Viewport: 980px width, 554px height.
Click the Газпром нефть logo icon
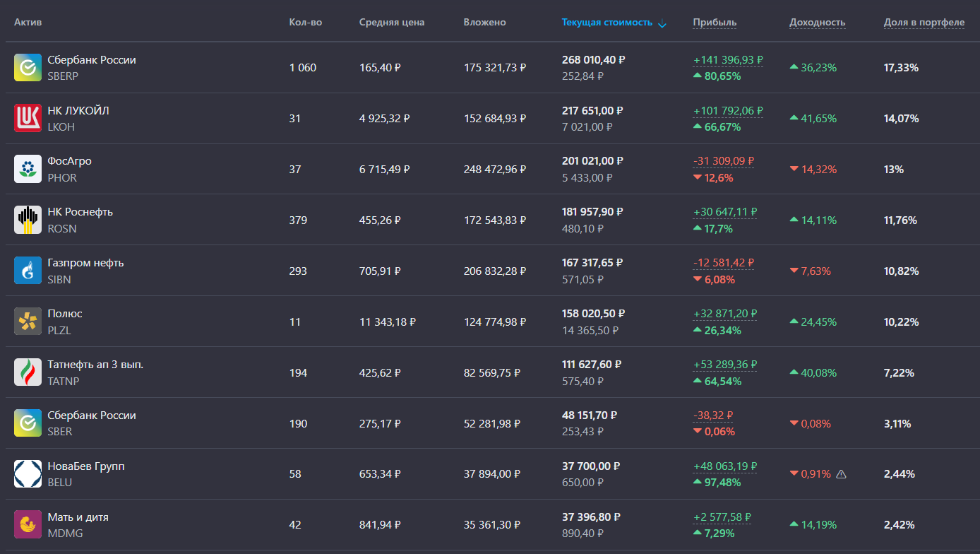point(28,271)
